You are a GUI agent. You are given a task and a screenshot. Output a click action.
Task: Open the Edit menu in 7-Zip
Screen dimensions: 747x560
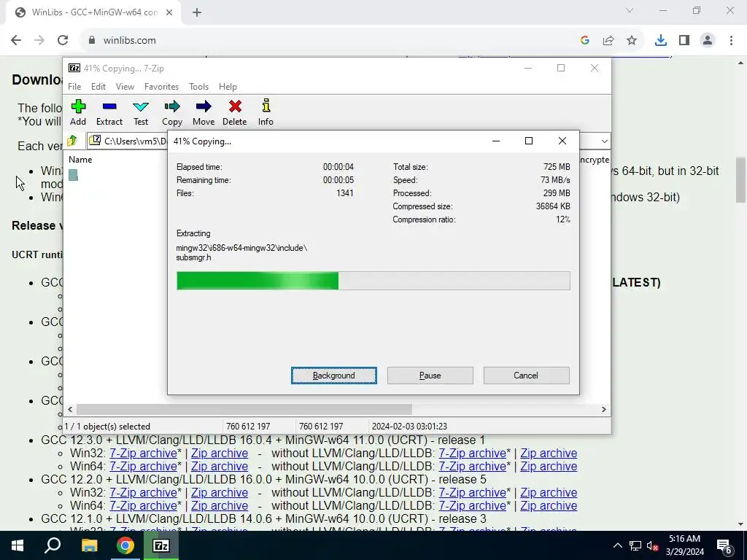tap(98, 87)
